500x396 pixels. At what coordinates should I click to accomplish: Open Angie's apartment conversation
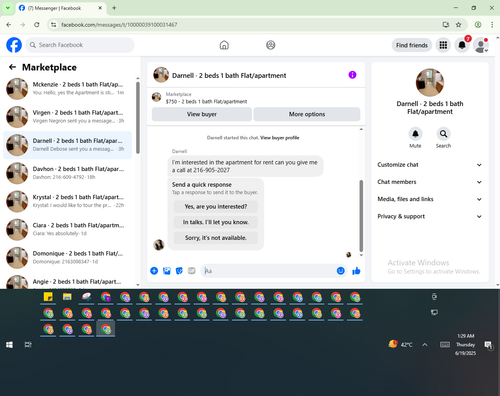pos(68,282)
